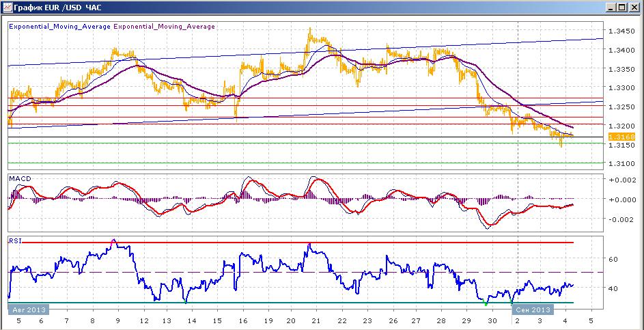This screenshot has width=644, height=330.
Task: Click the date label 9 on time axis
Action: [x=118, y=320]
